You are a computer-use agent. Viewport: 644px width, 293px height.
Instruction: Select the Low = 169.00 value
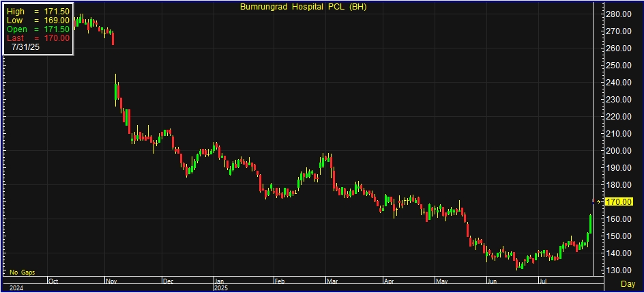(38, 20)
